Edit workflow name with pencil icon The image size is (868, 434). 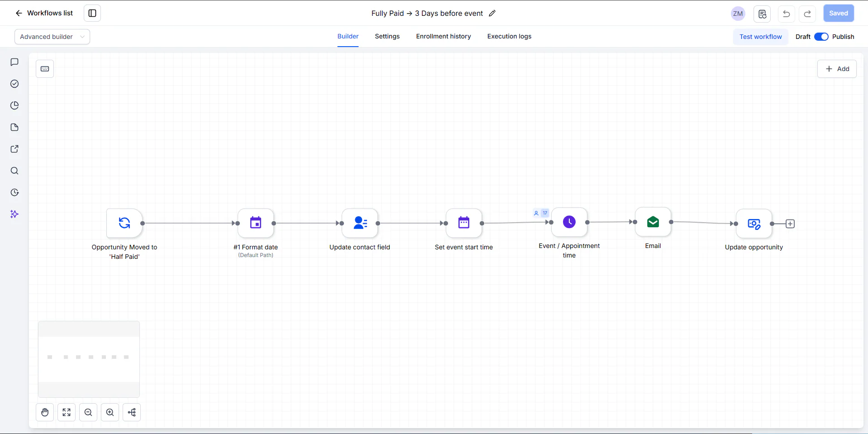pyautogui.click(x=492, y=13)
